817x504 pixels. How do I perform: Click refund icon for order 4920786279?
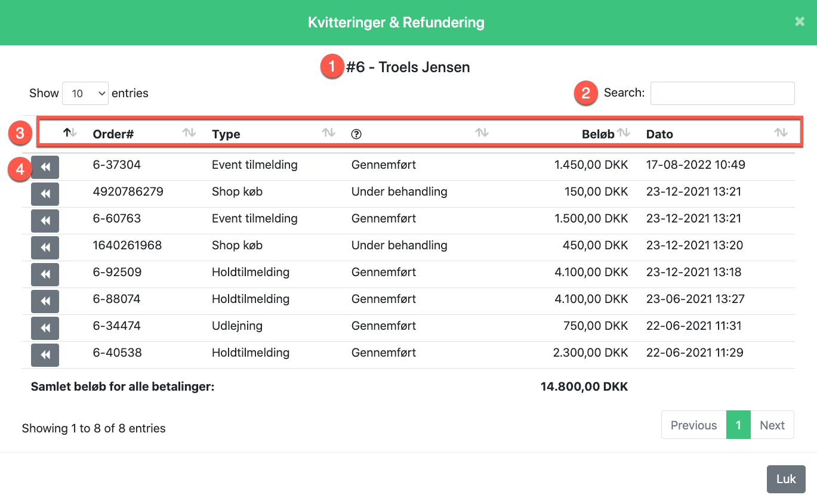(45, 194)
